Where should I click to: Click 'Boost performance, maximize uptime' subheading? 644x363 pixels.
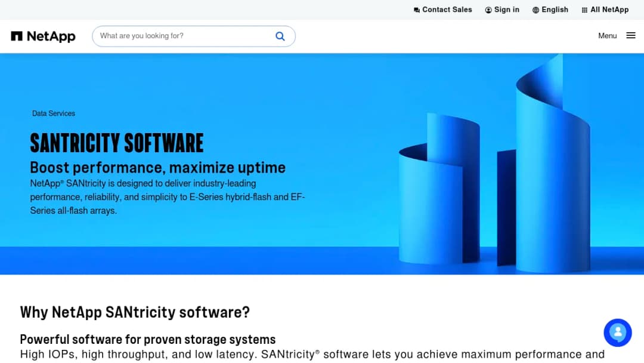coord(157,168)
